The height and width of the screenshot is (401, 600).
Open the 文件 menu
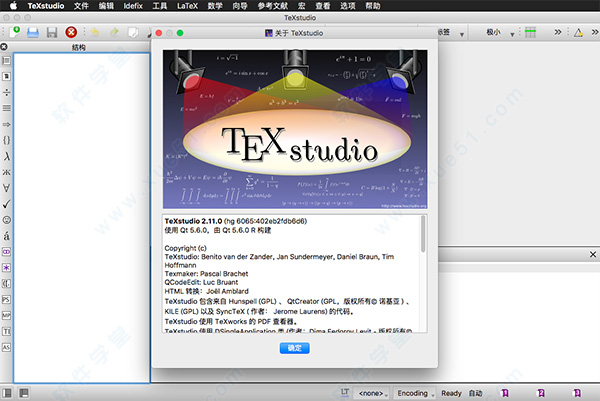pos(81,6)
